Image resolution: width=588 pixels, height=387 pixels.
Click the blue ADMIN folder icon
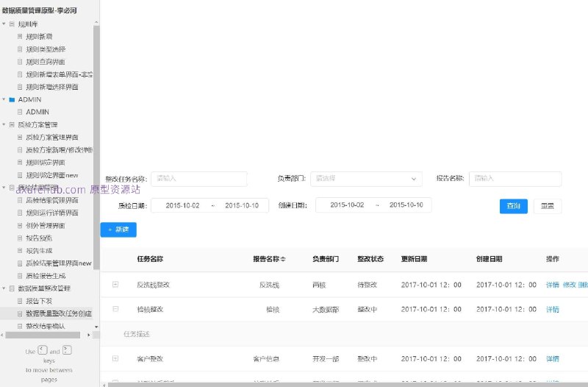click(x=12, y=99)
